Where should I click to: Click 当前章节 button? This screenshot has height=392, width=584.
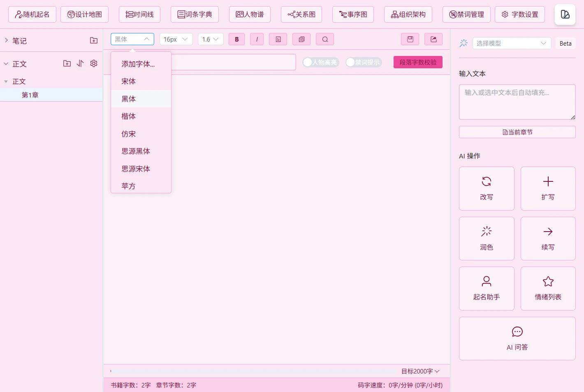517,132
